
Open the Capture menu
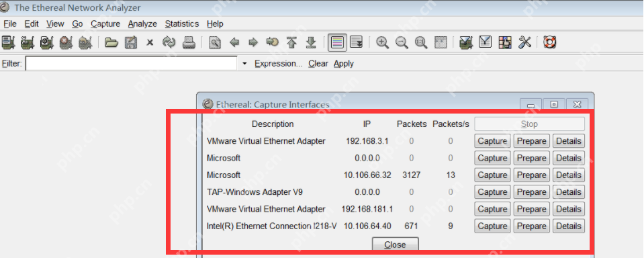click(x=105, y=24)
